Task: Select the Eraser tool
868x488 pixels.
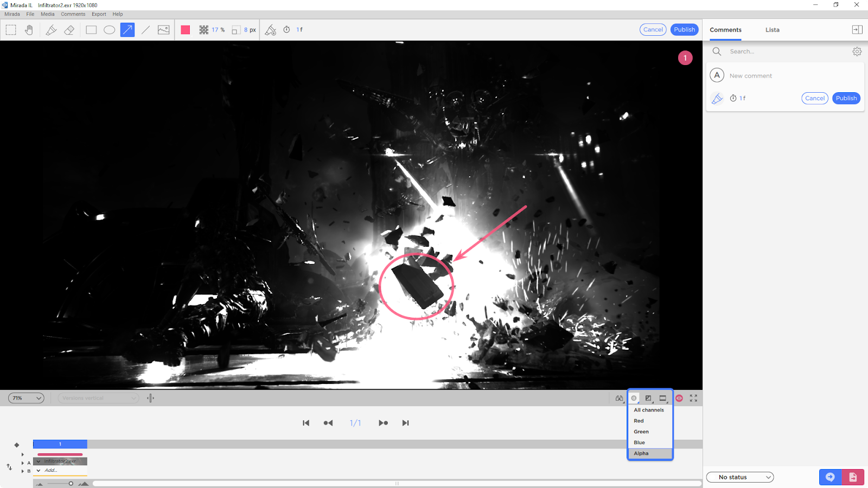Action: (x=69, y=30)
